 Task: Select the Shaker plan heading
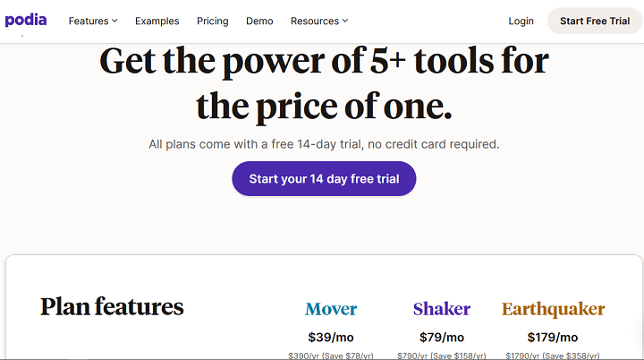[442, 309]
